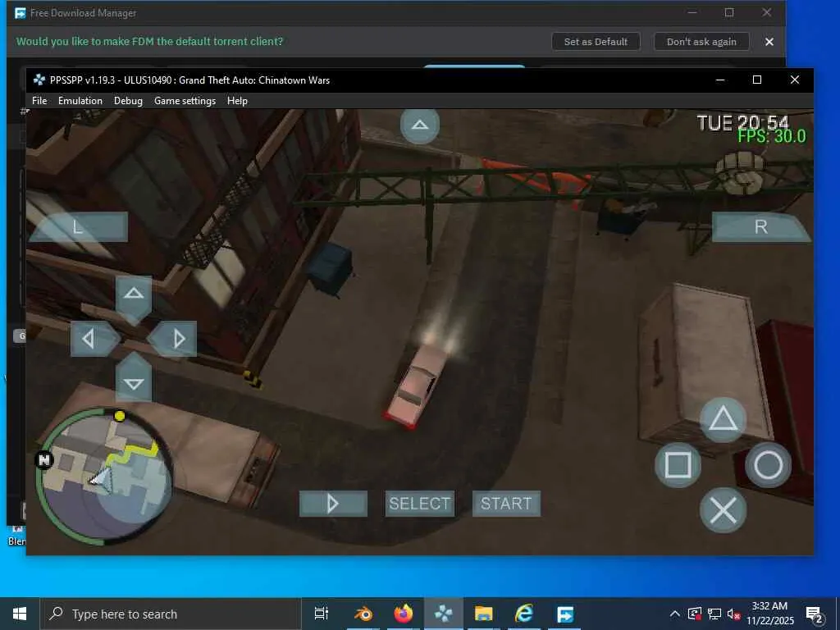Click the taskbar clock showing 3:32 AM
The image size is (840, 630).
(769, 614)
